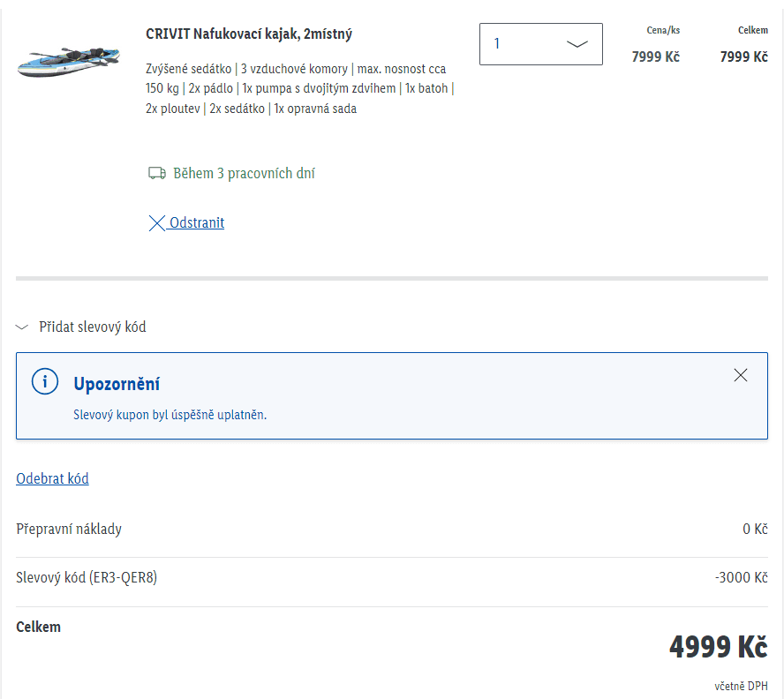The width and height of the screenshot is (784, 699).
Task: Click the final total 4999 Kč
Action: point(718,647)
